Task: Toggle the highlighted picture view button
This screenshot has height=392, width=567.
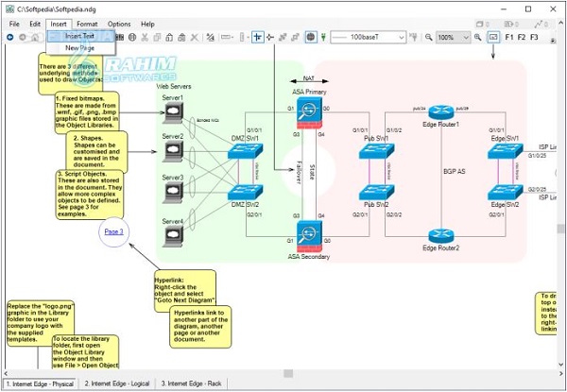Action: tap(492, 37)
